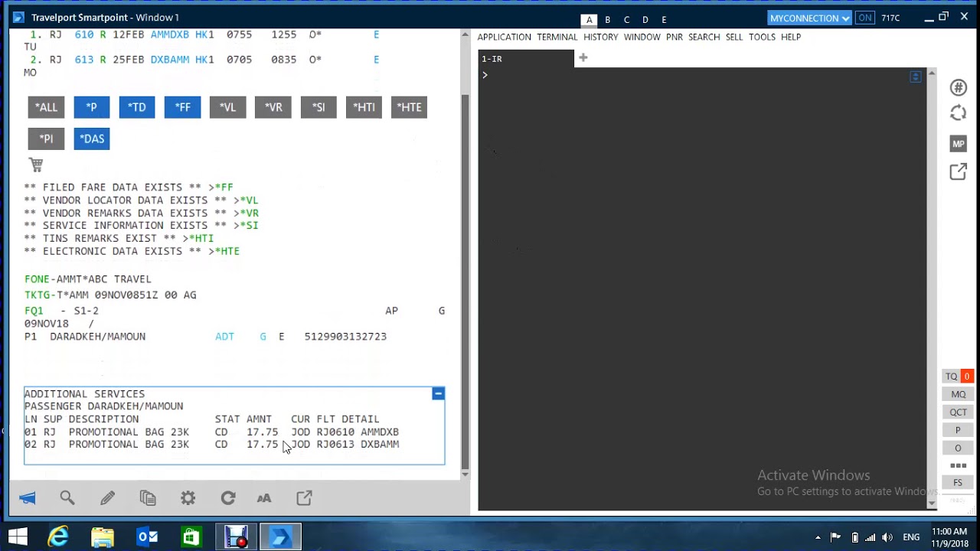Image resolution: width=980 pixels, height=551 pixels.
Task: Click the *HTE electronic ticket button
Action: point(409,107)
